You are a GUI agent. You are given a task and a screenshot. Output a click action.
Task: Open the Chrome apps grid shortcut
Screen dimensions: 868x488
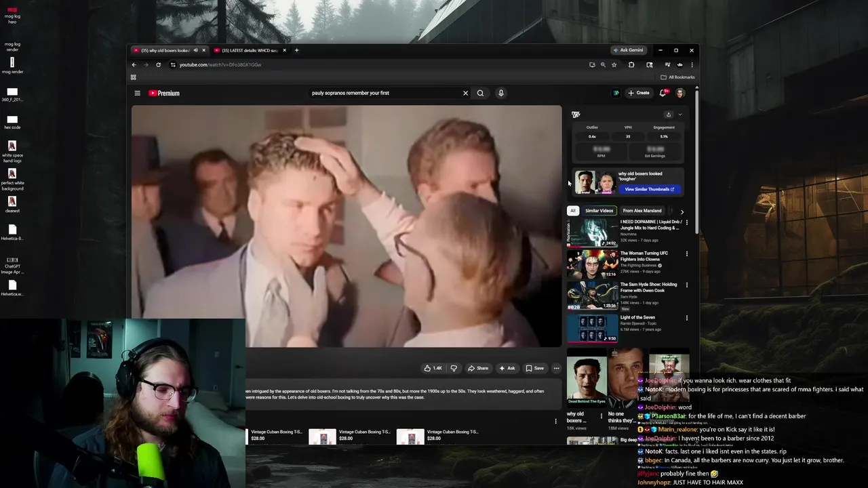click(134, 77)
